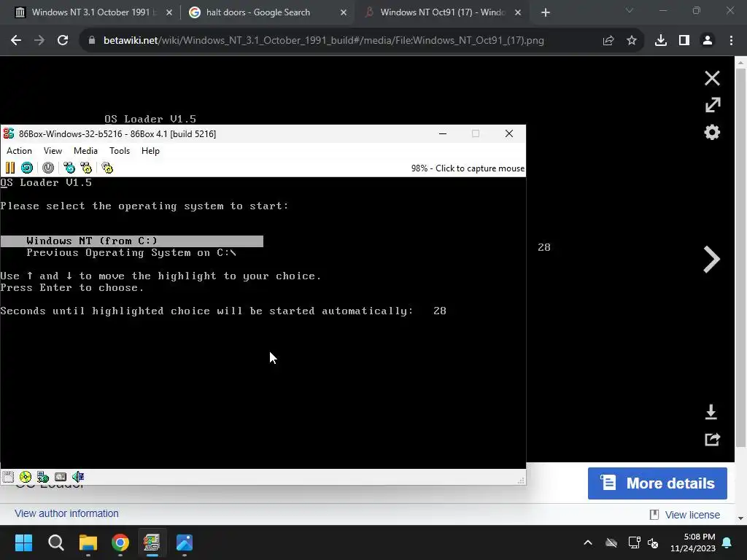
Task: Open Chrome downloads icon
Action: pos(661,41)
